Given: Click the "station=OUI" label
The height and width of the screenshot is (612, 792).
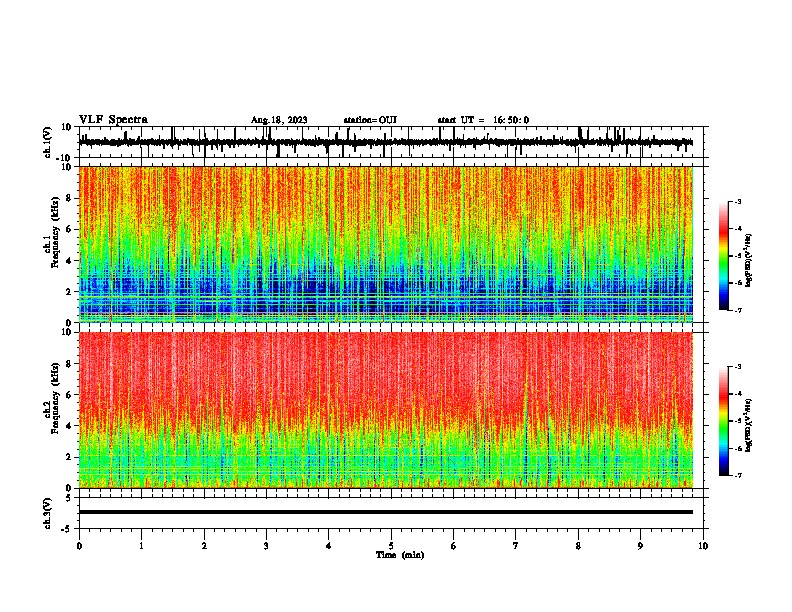Looking at the screenshot, I should (x=370, y=120).
